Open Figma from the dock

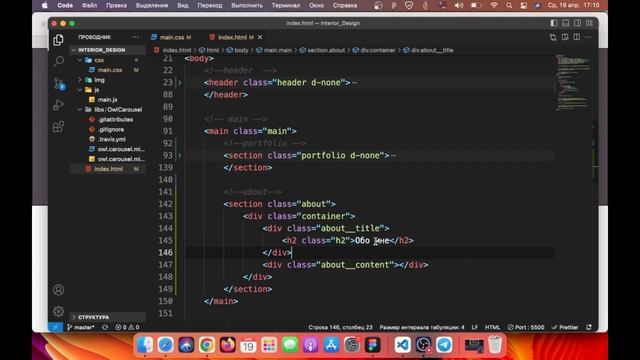[x=372, y=345]
